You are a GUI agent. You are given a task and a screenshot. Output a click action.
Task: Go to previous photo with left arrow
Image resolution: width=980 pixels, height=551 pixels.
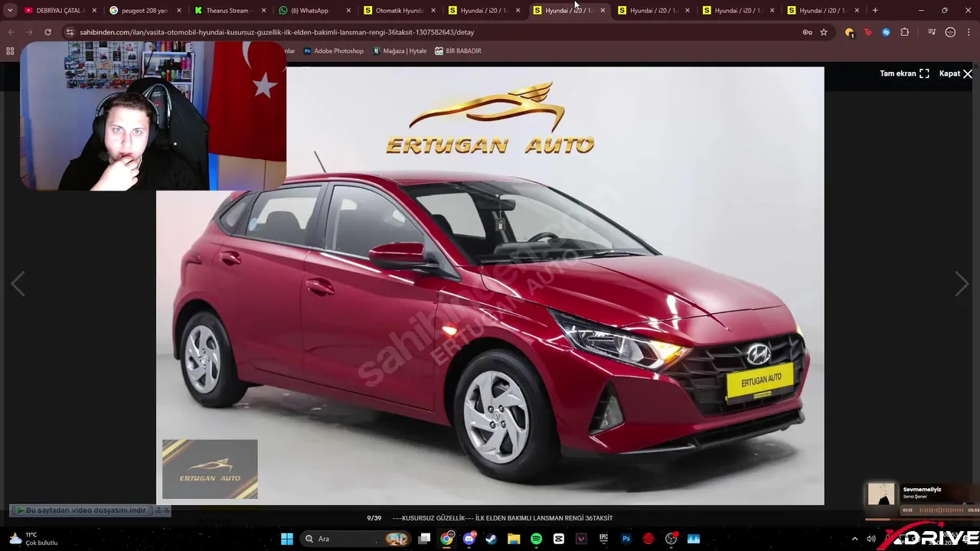(18, 284)
